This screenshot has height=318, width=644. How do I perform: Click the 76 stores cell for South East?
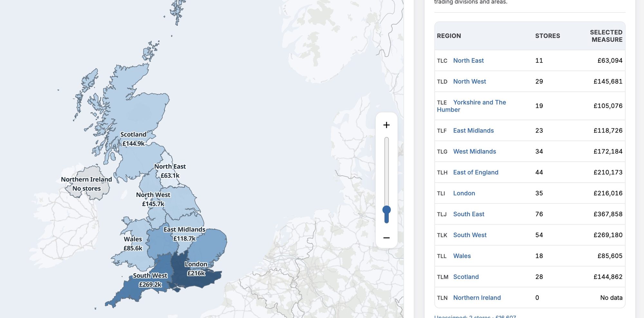click(539, 214)
